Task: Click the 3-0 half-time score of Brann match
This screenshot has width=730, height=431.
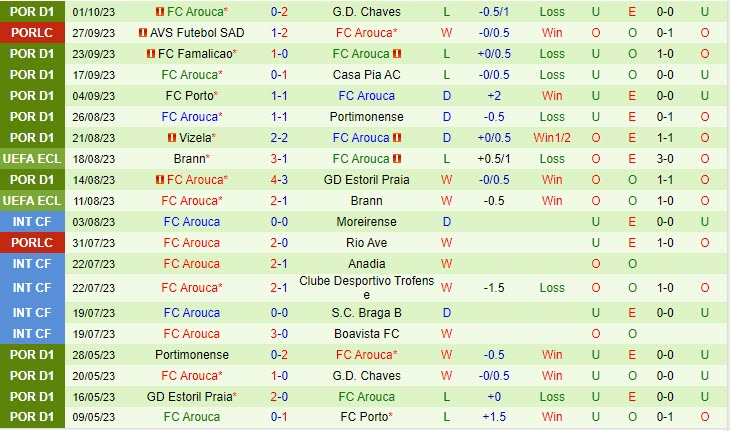Action: point(665,159)
